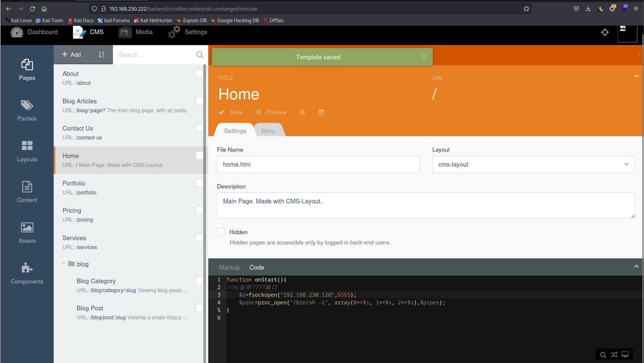The image size is (644, 363).
Task: Dismiss the Template saved notification
Action: (x=424, y=57)
